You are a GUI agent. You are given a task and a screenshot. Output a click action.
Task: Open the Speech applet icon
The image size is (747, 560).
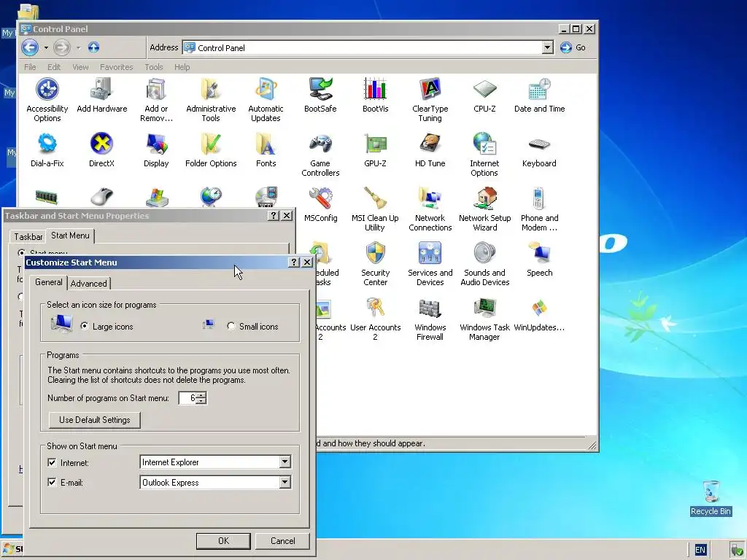pyautogui.click(x=539, y=259)
